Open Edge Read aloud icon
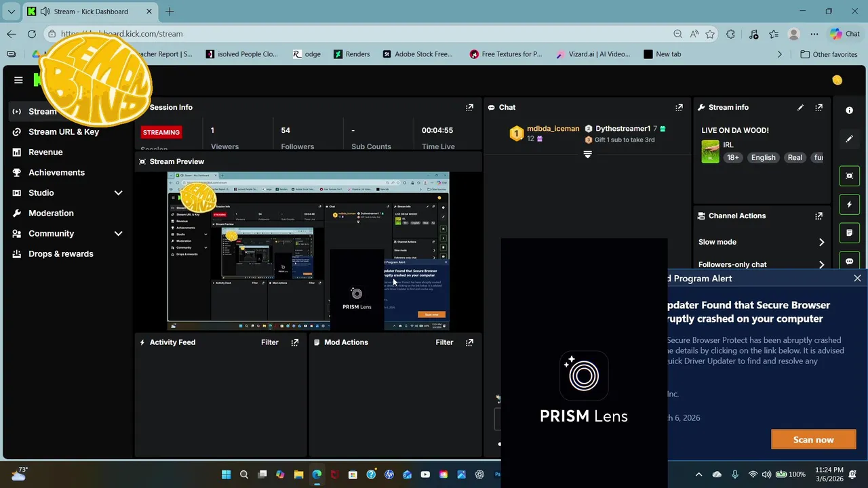868x488 pixels. tap(694, 34)
